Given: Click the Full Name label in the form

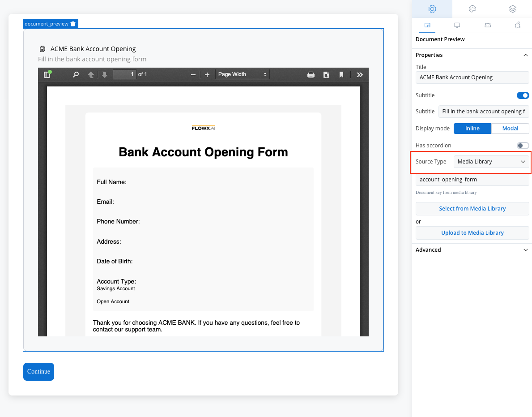Looking at the screenshot, I should tap(111, 182).
